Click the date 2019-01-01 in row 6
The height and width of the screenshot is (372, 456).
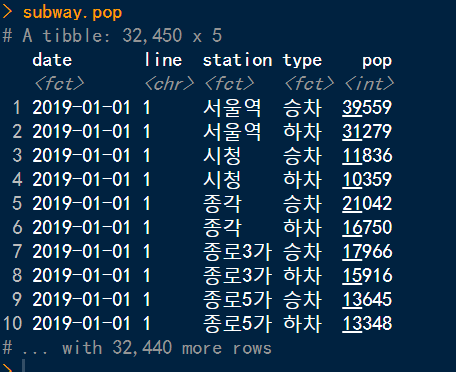pos(81,227)
